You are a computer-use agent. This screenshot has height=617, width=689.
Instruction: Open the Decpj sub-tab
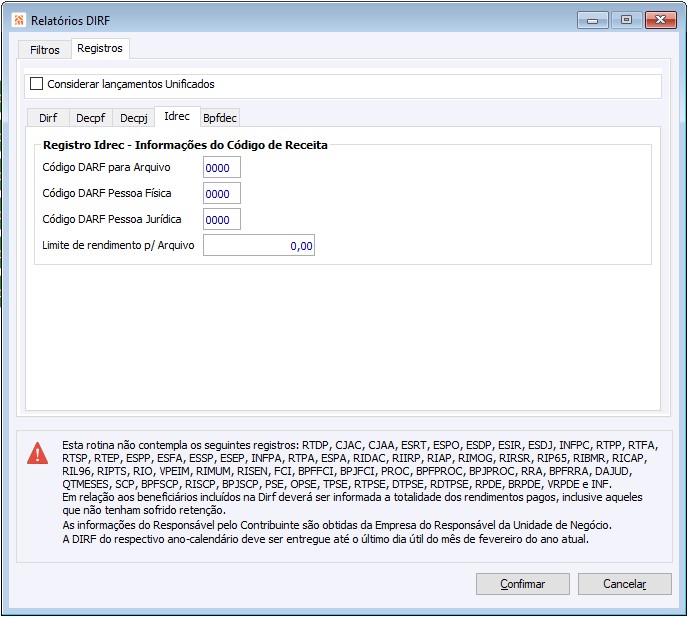pyautogui.click(x=134, y=118)
